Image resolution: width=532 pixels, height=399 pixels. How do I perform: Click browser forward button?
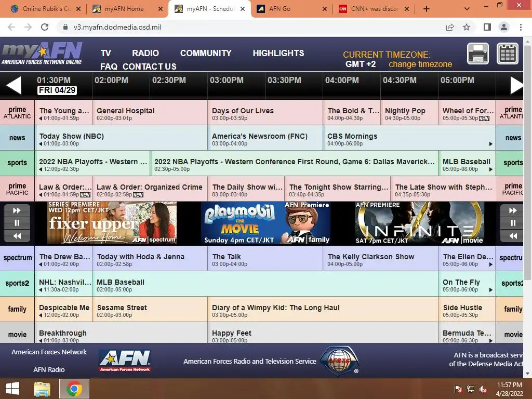click(x=28, y=27)
